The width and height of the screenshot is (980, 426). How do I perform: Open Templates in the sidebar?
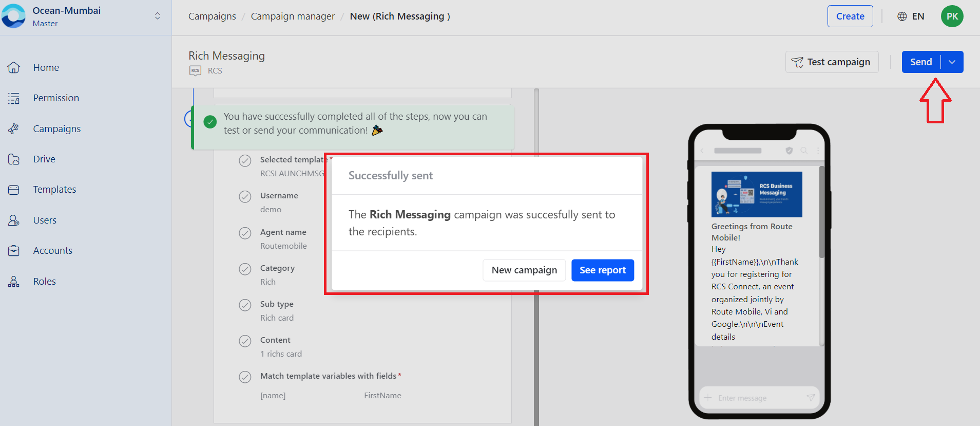click(x=54, y=190)
